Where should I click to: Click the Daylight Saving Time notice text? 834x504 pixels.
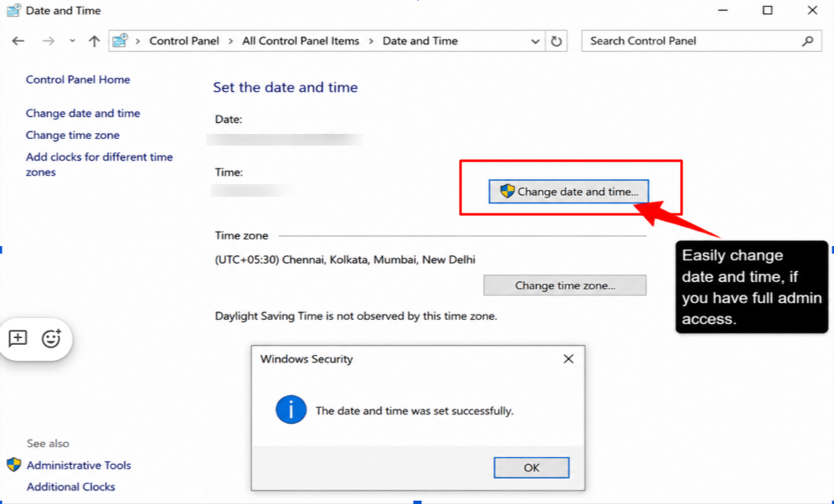356,316
